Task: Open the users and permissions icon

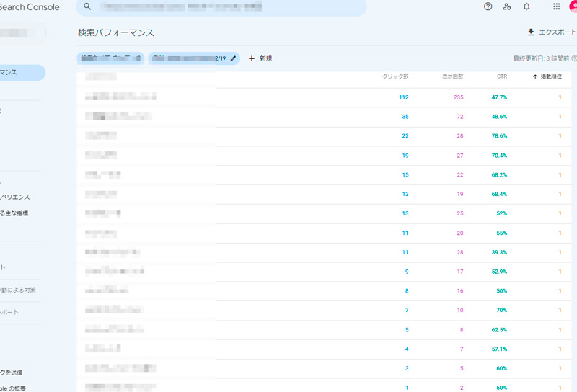Action: pyautogui.click(x=507, y=6)
